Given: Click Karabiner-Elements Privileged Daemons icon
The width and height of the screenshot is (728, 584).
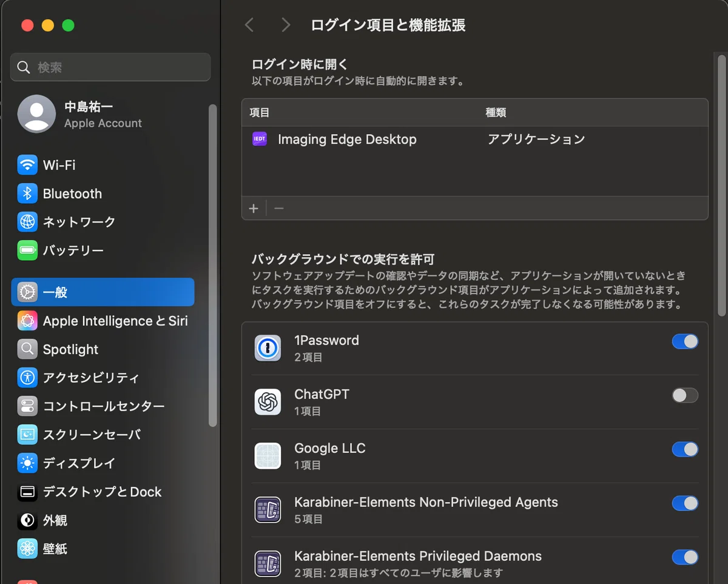Looking at the screenshot, I should 268,564.
